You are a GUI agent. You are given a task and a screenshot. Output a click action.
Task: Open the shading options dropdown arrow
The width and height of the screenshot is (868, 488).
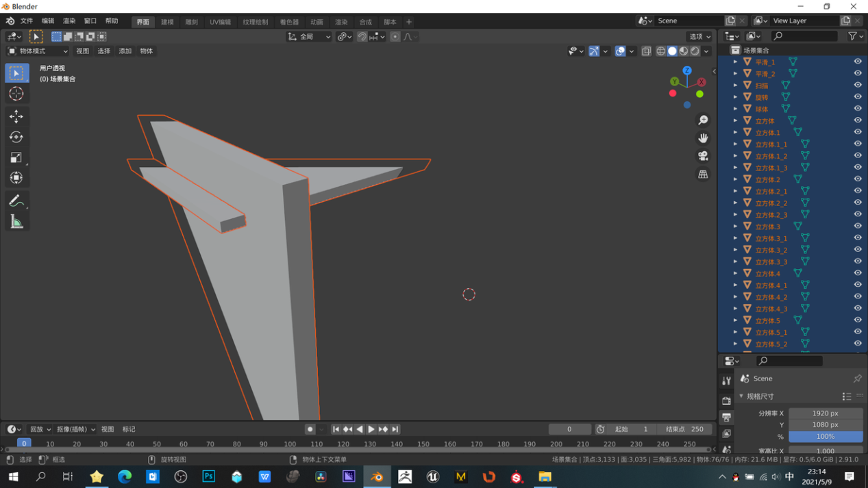point(706,51)
